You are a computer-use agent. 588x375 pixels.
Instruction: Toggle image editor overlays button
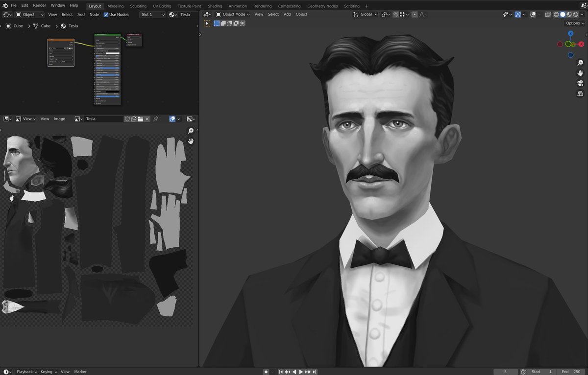tap(172, 118)
